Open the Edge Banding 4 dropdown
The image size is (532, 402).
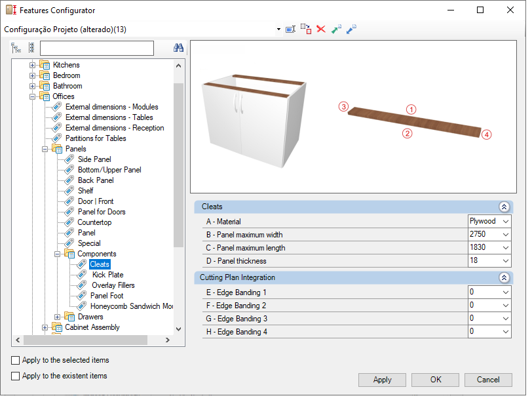pyautogui.click(x=506, y=332)
